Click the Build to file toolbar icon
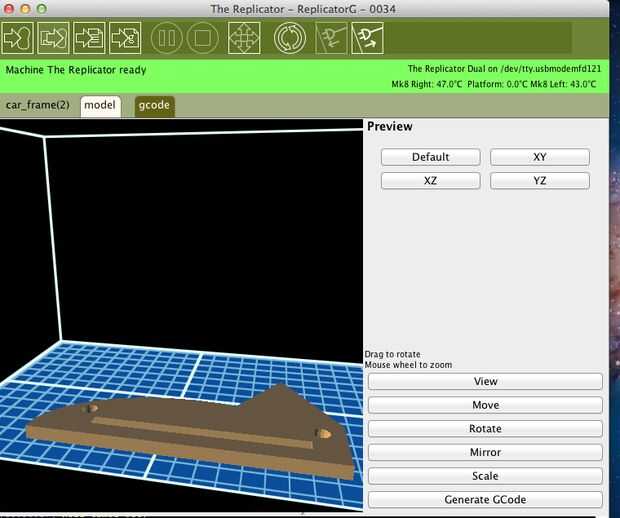This screenshot has width=620, height=518. point(53,38)
